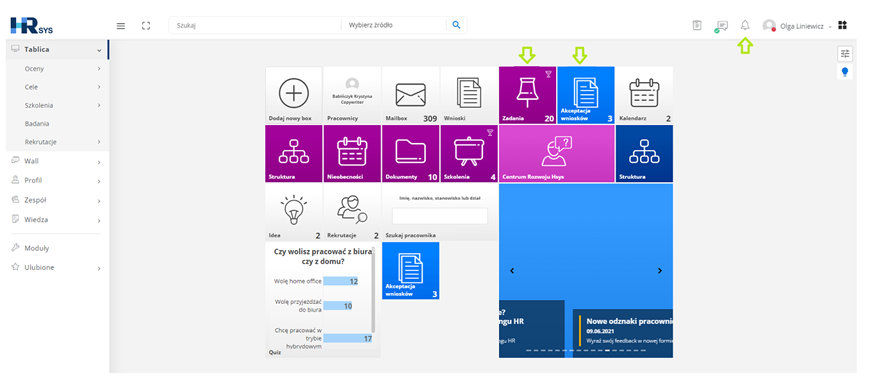Open the Dokumenty folder tile
Screen dimensions: 872x380
[x=410, y=154]
